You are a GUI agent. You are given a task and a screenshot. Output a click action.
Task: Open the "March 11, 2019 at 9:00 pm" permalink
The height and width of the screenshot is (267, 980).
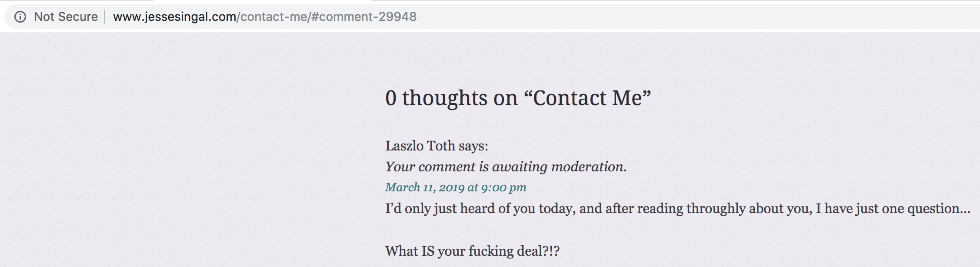[455, 187]
